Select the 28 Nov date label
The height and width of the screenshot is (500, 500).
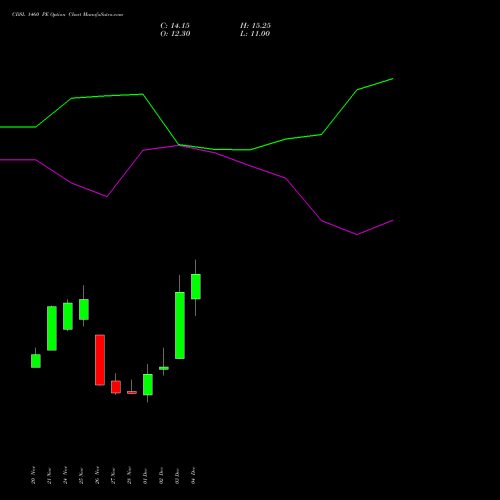[129, 475]
